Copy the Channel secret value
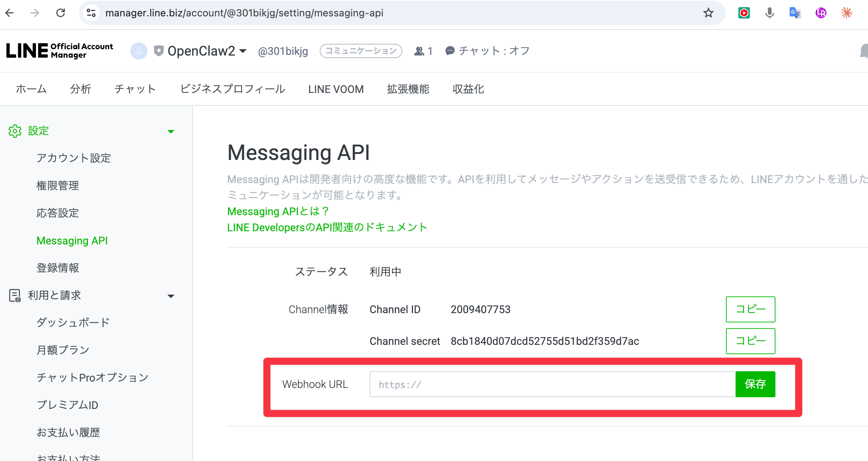This screenshot has height=461, width=868. point(750,341)
